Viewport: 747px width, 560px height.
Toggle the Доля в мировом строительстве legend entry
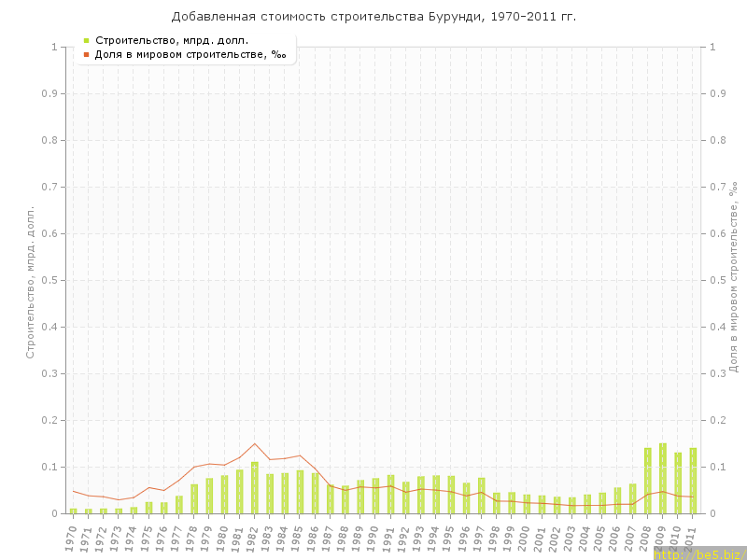point(190,54)
